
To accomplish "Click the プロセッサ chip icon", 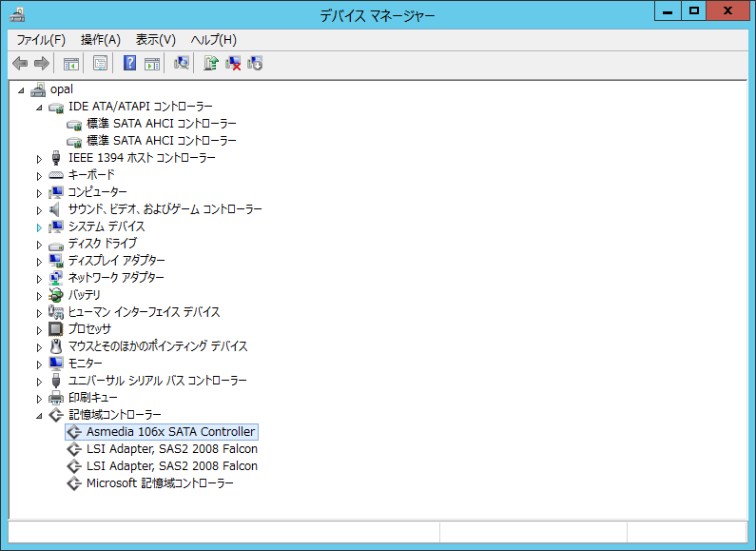I will click(x=56, y=329).
